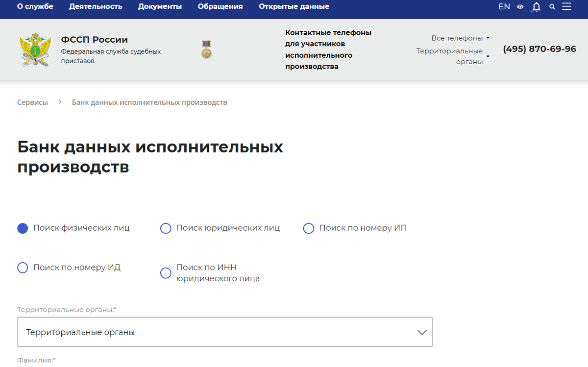Expand Территориальные органы header dropdown
The height and width of the screenshot is (367, 588).
coord(453,56)
